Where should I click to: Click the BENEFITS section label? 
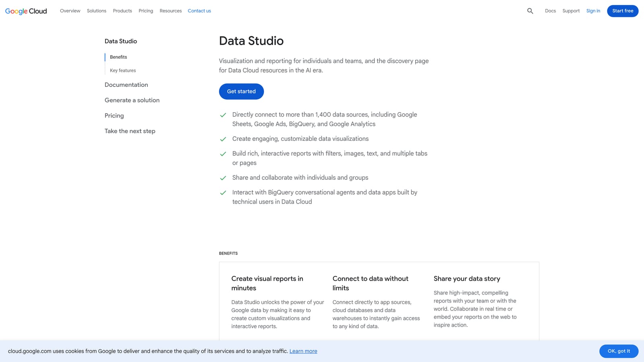[x=228, y=253]
